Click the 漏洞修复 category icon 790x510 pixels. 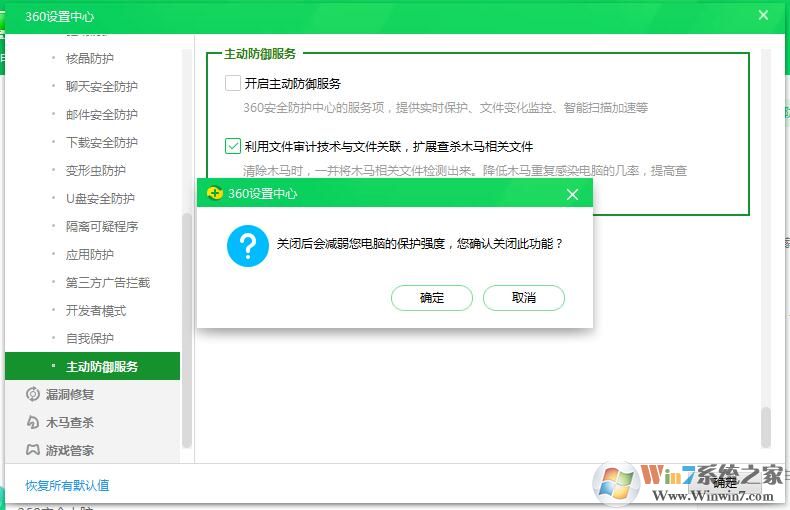pos(33,394)
